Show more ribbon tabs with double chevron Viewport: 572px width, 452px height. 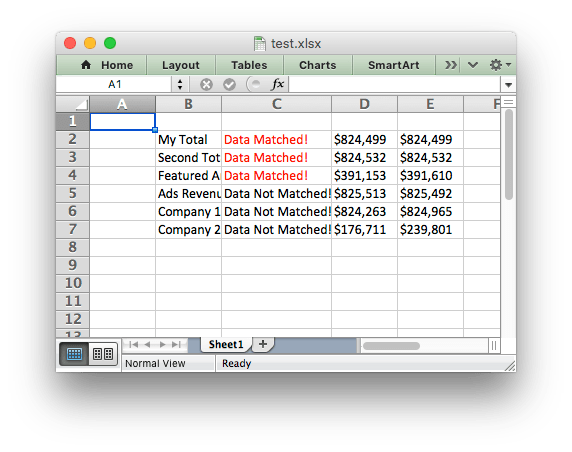point(450,65)
